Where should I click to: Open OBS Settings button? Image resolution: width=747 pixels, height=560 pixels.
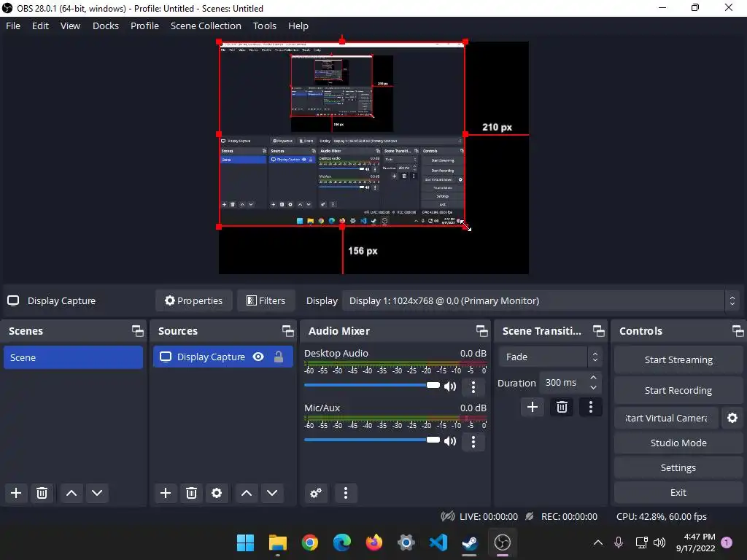pyautogui.click(x=678, y=467)
